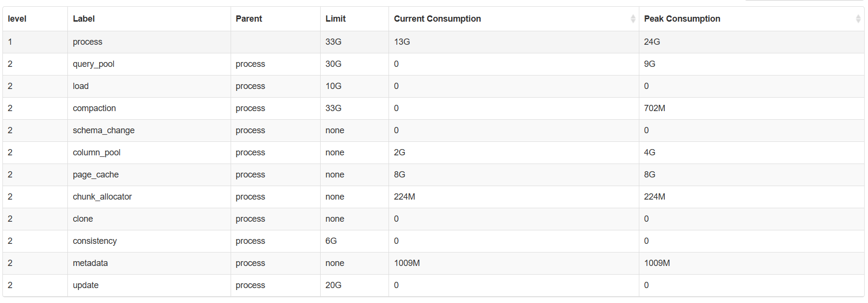
Task: Select the query_pool label cell
Action: 93,64
